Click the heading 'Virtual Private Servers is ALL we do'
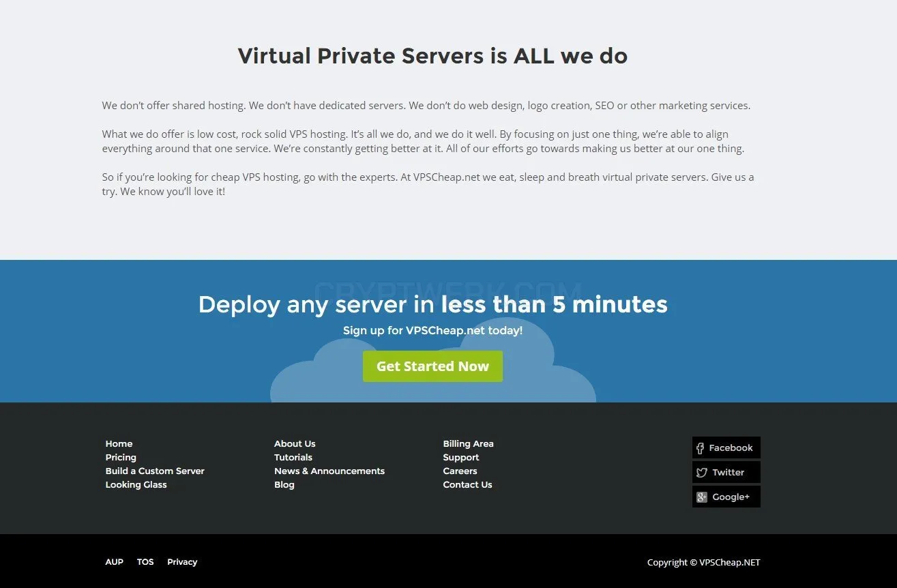The image size is (897, 588). point(432,56)
